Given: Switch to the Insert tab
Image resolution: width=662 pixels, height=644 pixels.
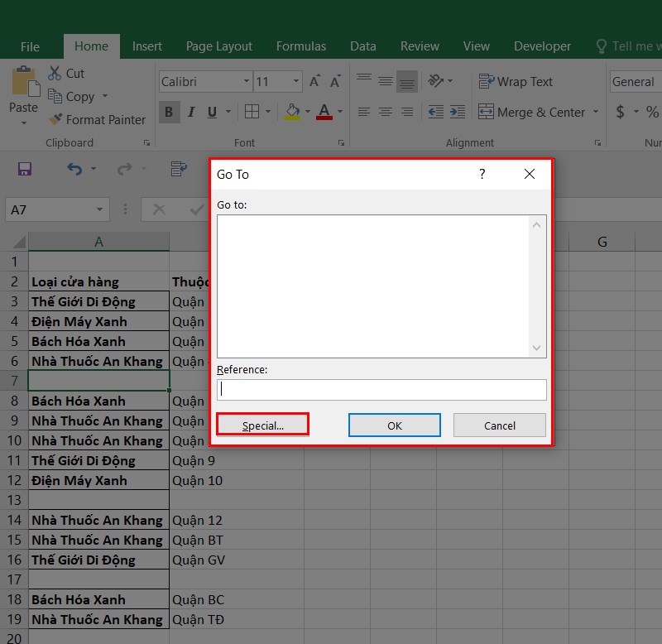Looking at the screenshot, I should [147, 46].
